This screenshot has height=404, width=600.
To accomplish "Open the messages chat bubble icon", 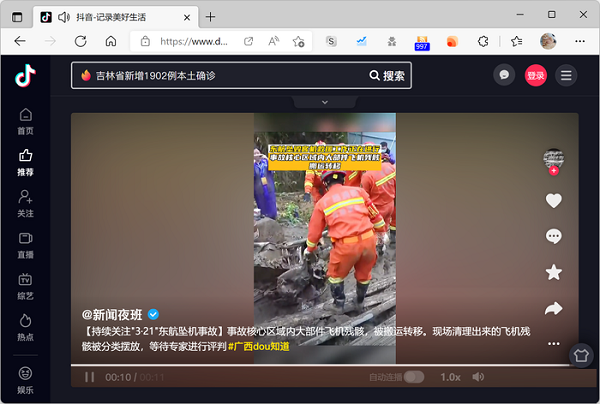I will coord(504,75).
